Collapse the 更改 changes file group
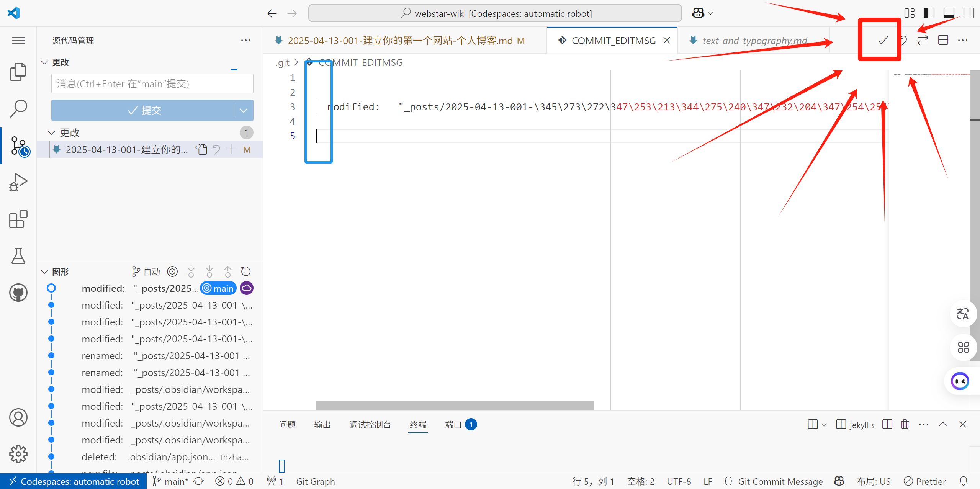Screen dimensions: 980x489 click(x=51, y=132)
